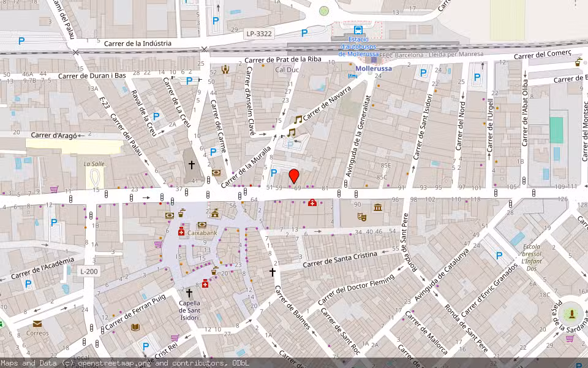Click the Carrer d'Anselm Clavé label

251,101
